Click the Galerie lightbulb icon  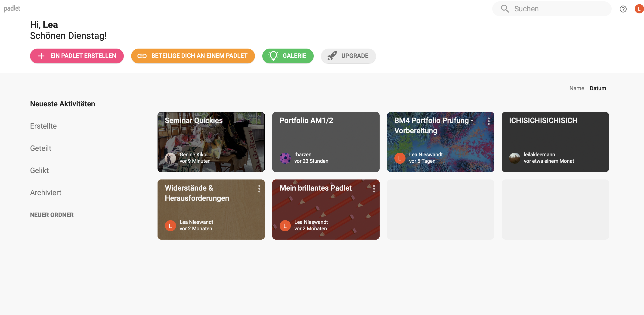coord(273,56)
